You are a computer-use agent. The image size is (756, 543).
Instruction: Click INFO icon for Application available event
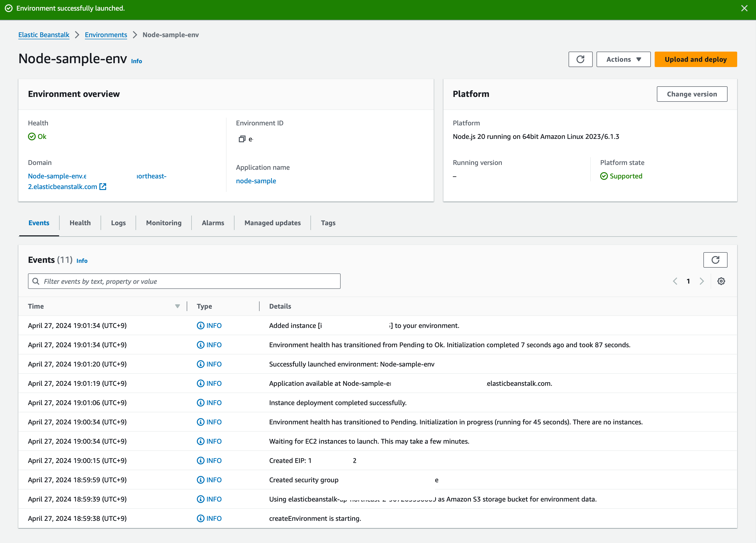point(201,383)
